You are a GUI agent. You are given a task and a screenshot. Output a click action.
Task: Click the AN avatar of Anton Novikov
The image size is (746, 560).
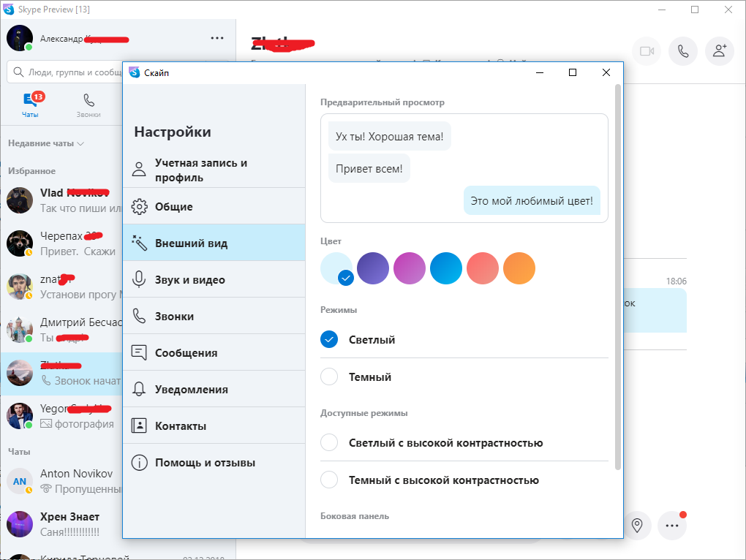point(20,481)
